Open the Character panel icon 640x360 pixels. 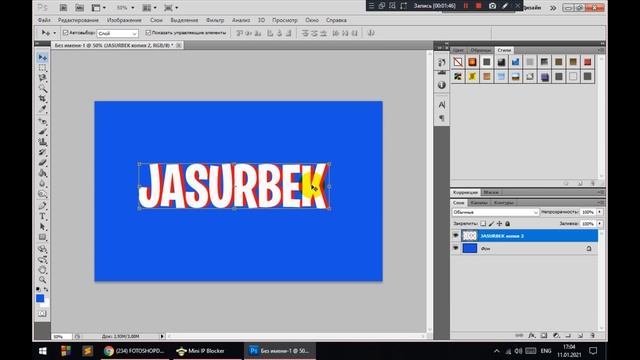442,105
